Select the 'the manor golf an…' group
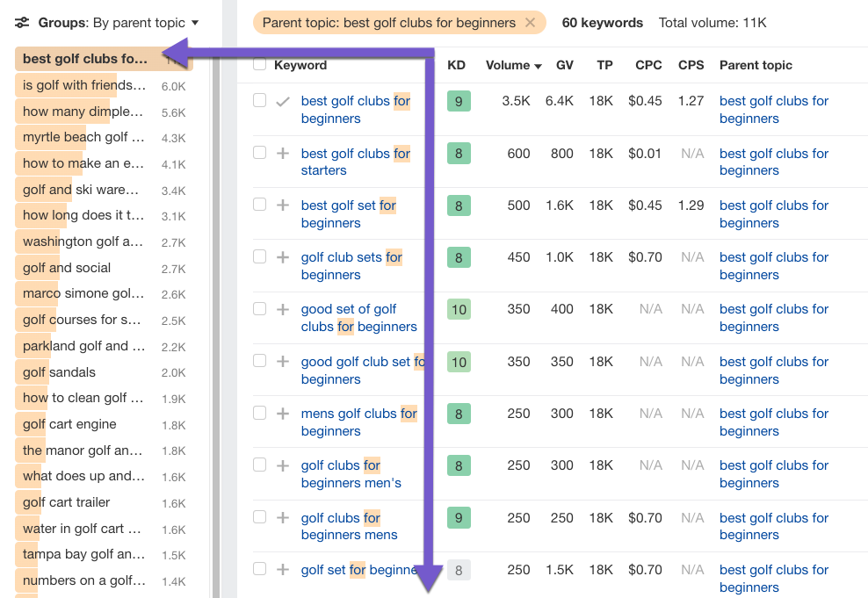 pyautogui.click(x=104, y=450)
